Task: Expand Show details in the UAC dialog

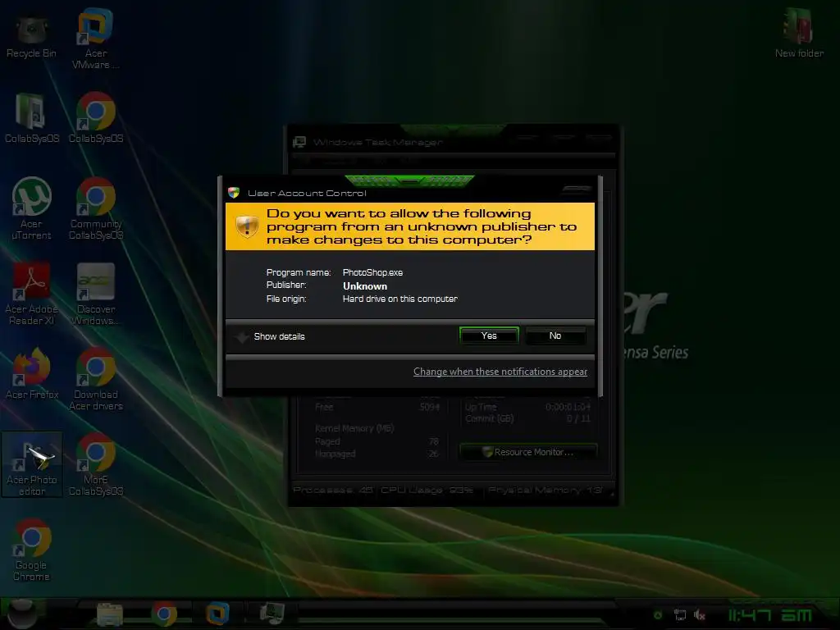Action: click(272, 336)
